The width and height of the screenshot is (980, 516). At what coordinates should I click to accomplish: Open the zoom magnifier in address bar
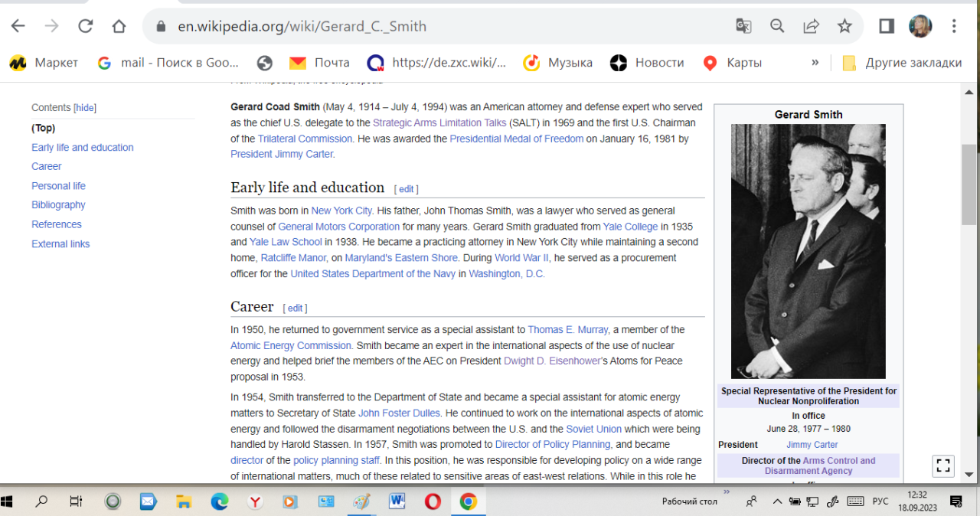coord(777,26)
